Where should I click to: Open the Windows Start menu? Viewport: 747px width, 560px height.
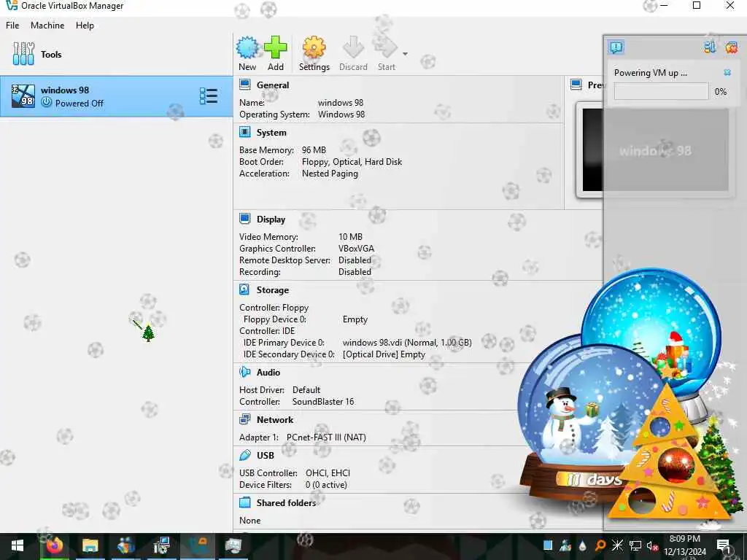[18, 545]
